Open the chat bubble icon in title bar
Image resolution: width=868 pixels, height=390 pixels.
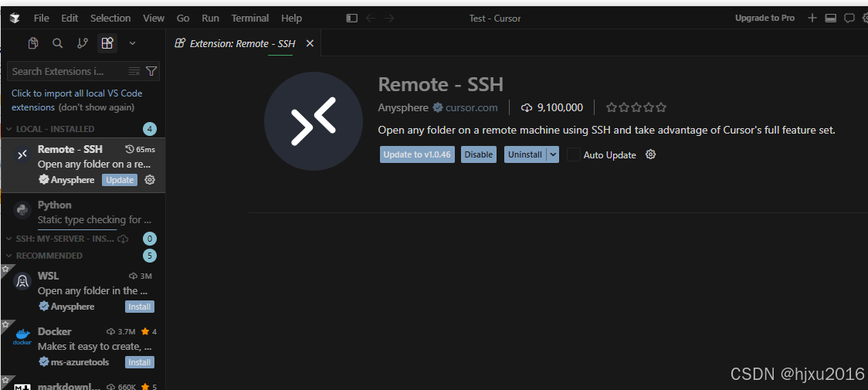(849, 19)
